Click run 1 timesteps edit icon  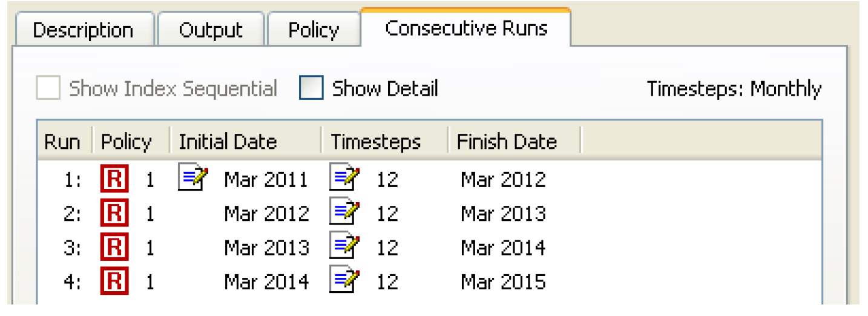point(344,179)
